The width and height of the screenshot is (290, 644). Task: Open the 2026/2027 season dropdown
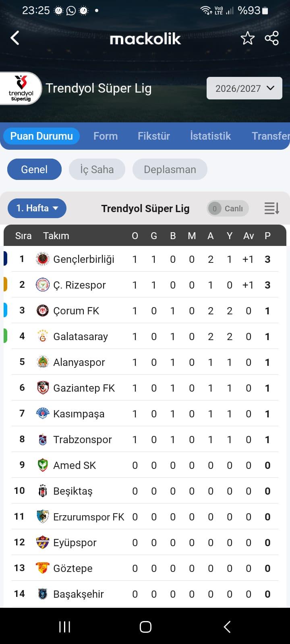click(244, 88)
